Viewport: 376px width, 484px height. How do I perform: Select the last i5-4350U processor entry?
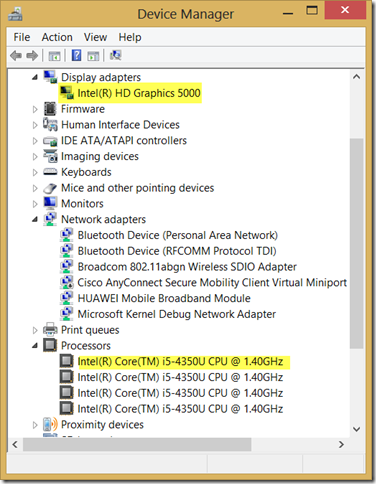pos(180,409)
